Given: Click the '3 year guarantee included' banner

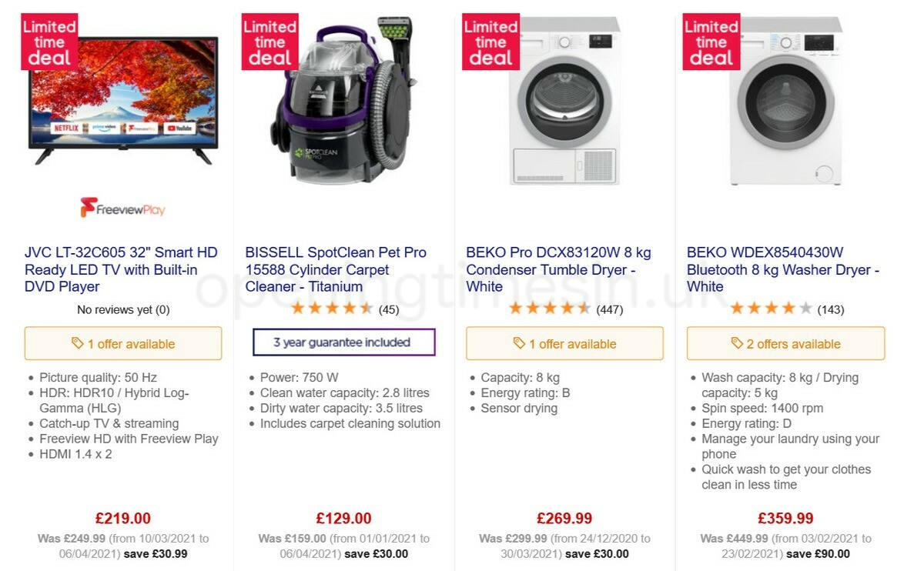Looking at the screenshot, I should [343, 342].
